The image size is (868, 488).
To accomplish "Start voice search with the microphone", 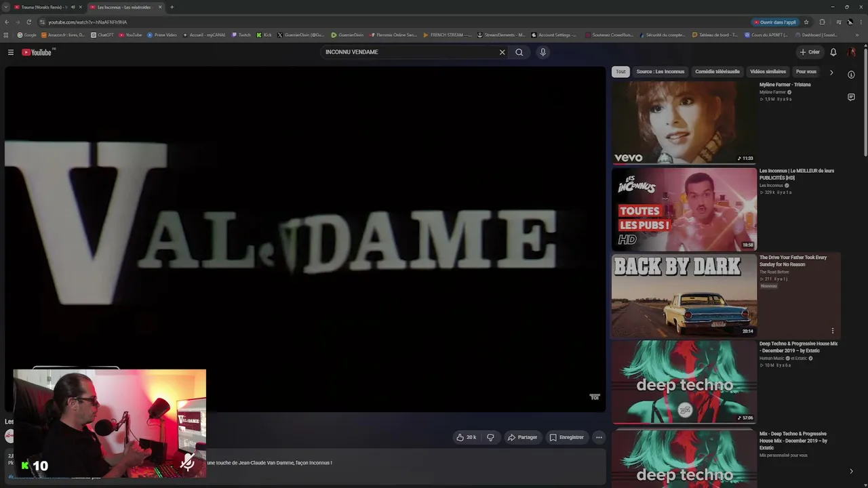I will tap(542, 52).
